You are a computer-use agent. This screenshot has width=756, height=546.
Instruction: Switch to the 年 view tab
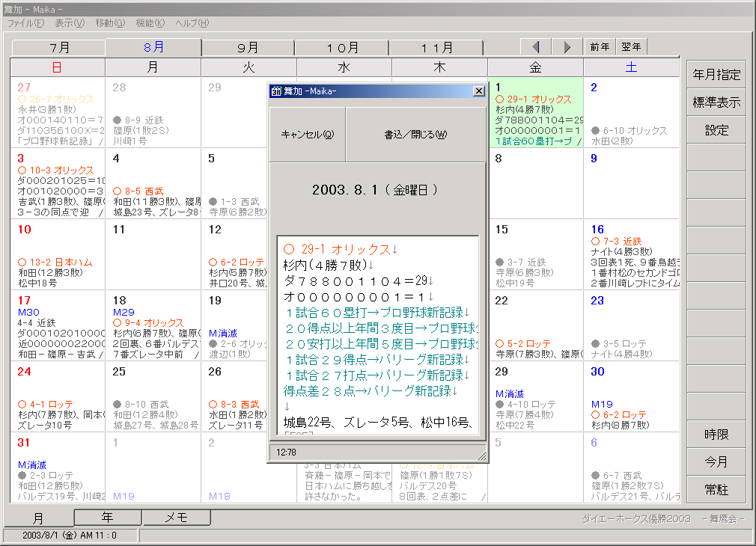(x=108, y=517)
